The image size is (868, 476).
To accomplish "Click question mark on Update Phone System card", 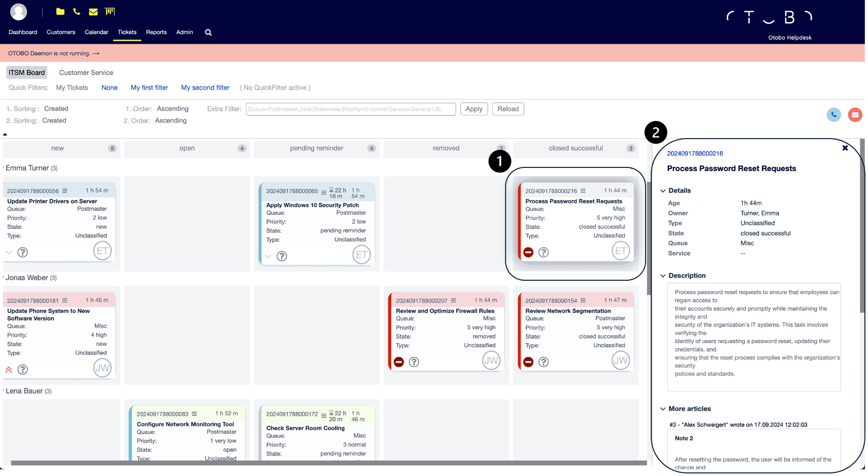I will [23, 369].
